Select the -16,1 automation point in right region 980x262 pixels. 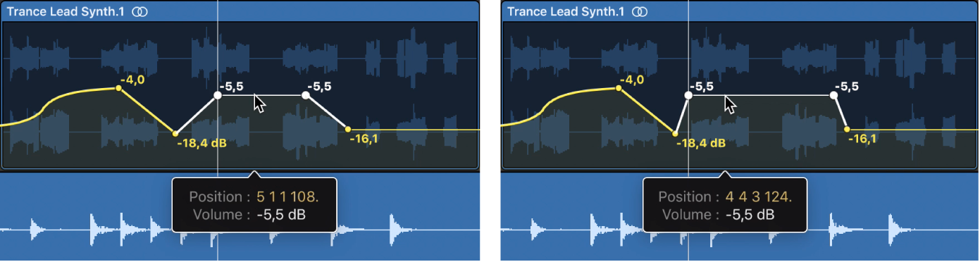tap(848, 129)
